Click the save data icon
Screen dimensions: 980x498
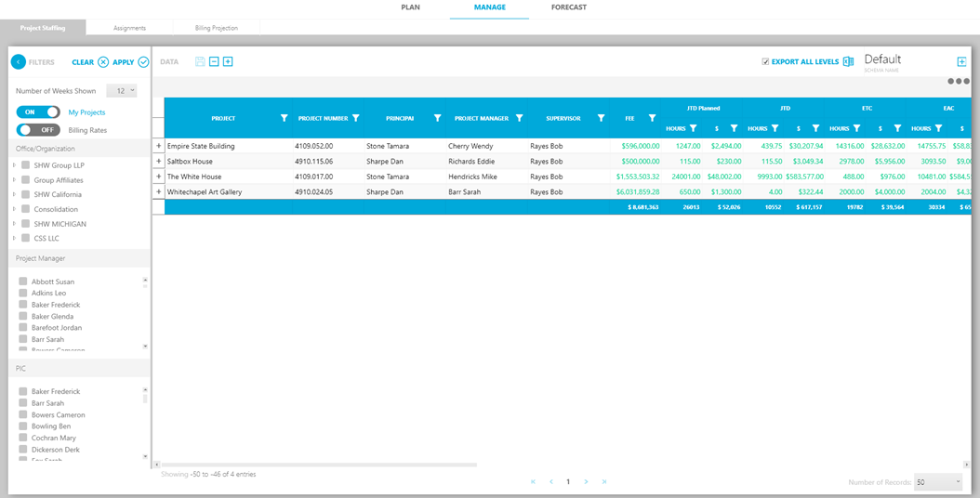click(200, 62)
